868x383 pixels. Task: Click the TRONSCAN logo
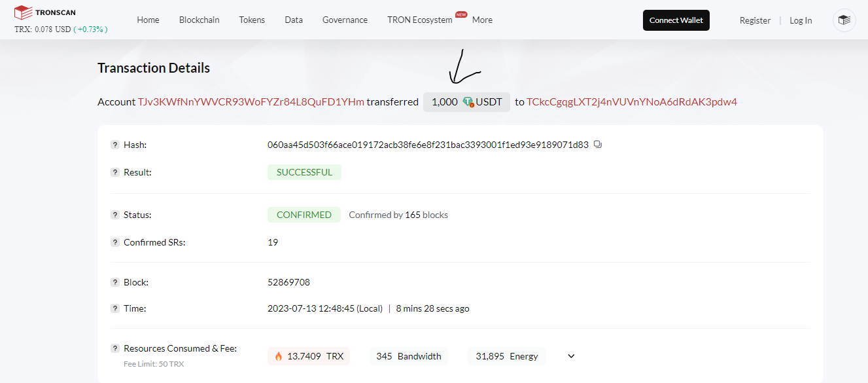click(x=45, y=12)
